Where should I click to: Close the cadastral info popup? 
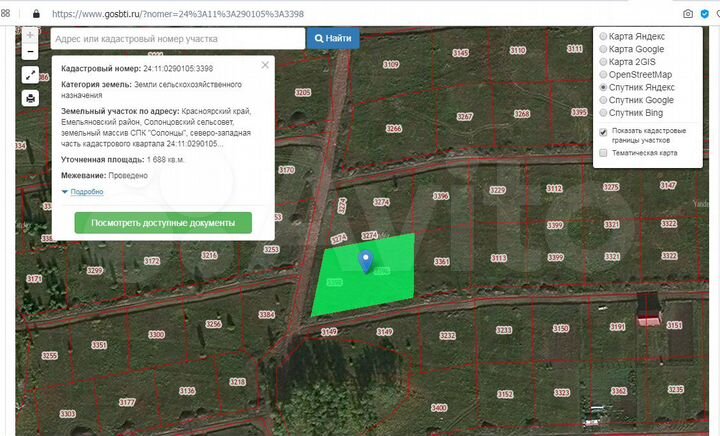coord(265,65)
